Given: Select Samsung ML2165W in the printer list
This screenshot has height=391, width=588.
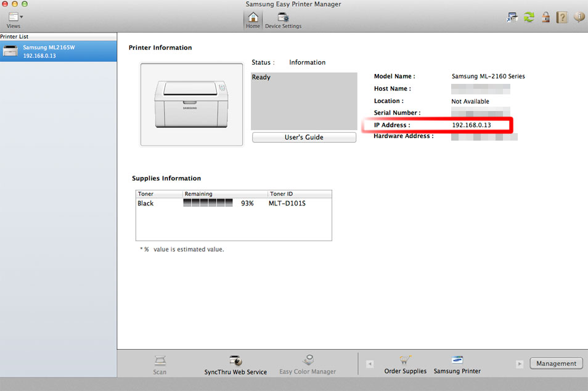Looking at the screenshot, I should point(59,51).
